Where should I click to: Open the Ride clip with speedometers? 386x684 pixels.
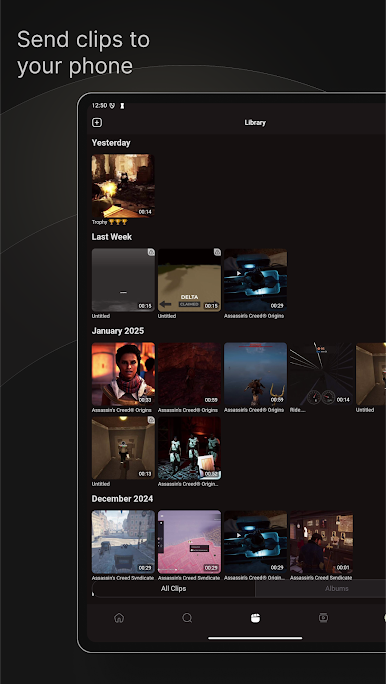pos(321,374)
